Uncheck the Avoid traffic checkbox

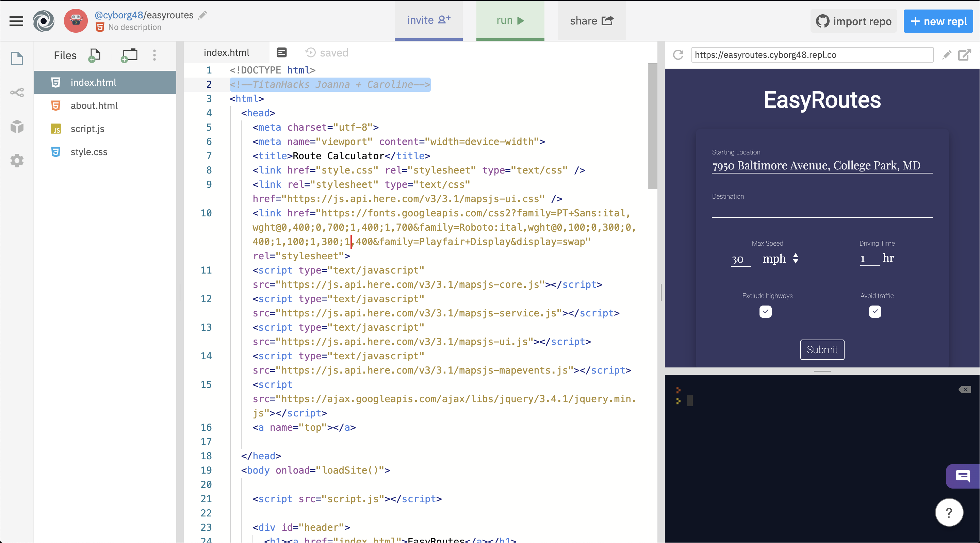pos(875,311)
